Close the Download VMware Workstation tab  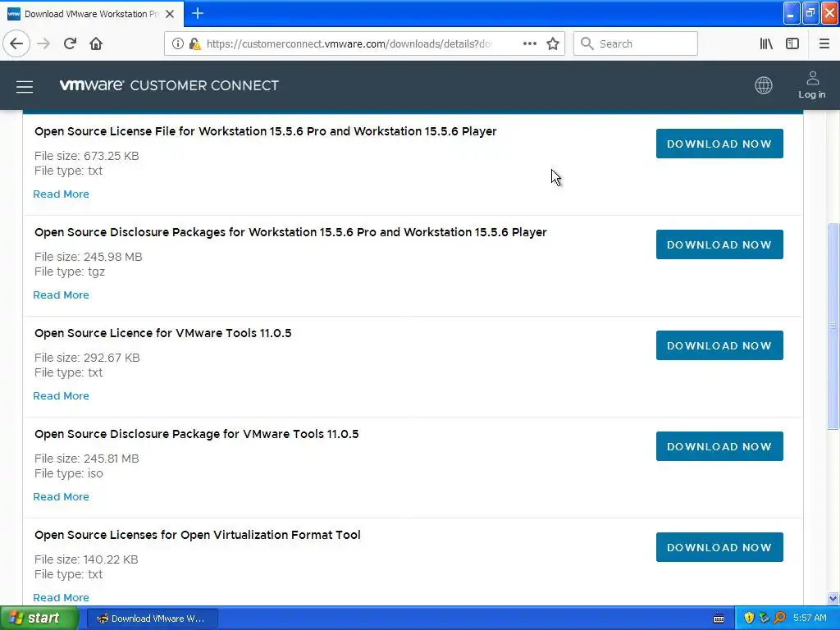click(x=170, y=14)
